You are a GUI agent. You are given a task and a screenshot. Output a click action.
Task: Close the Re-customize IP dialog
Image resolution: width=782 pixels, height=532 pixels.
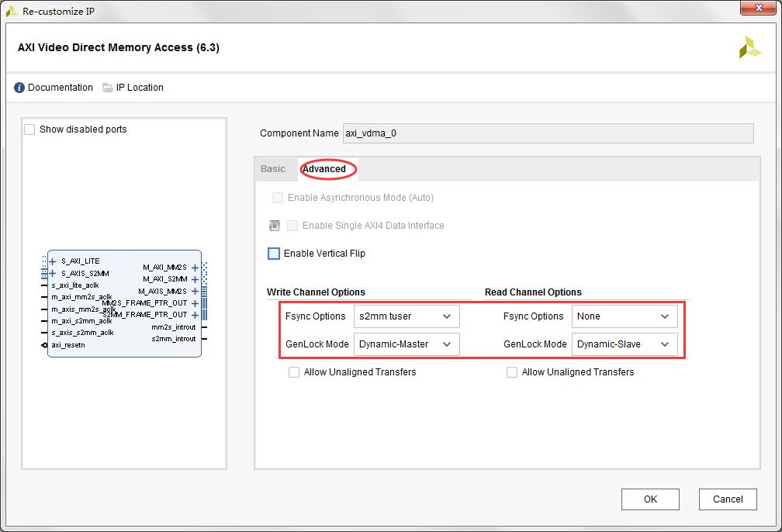point(758,8)
